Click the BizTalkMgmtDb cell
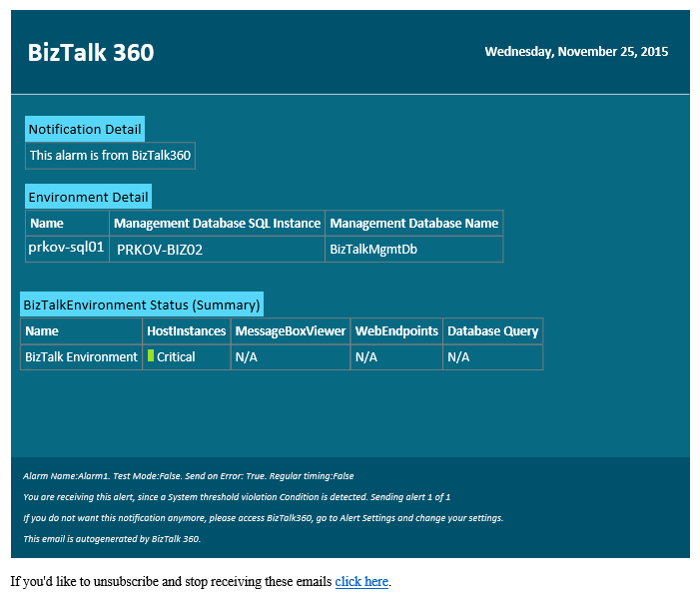700x596 pixels. 414,249
